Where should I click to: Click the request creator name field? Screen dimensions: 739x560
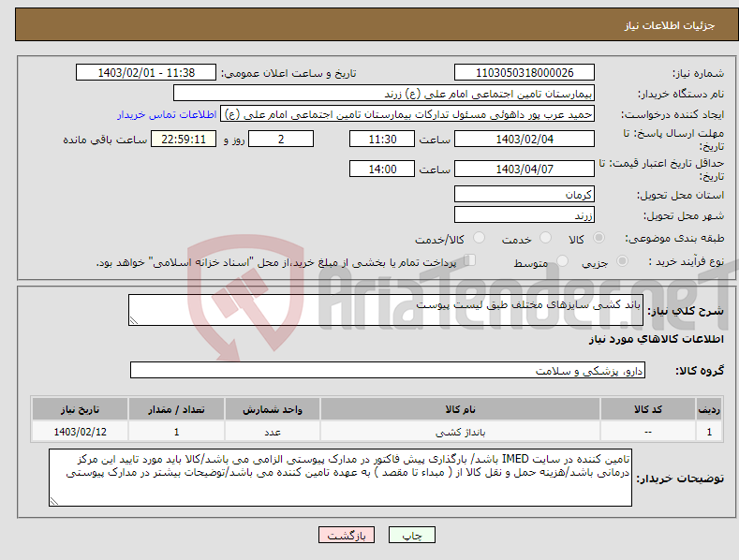(407, 114)
